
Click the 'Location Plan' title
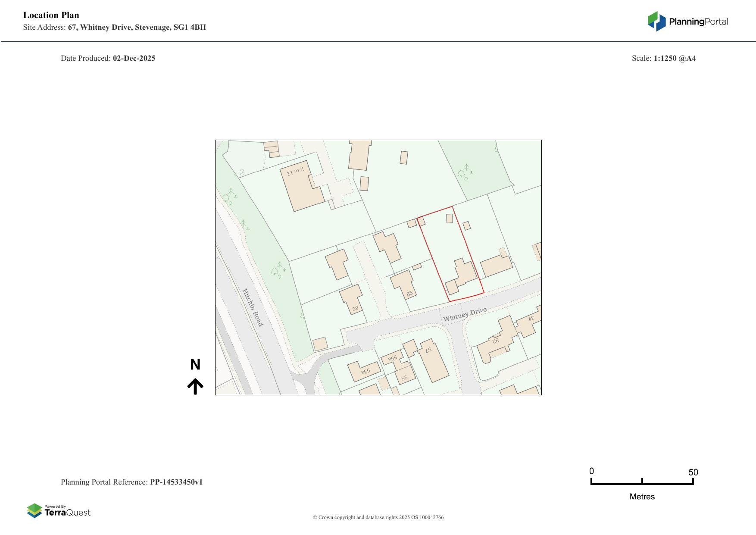tap(51, 15)
